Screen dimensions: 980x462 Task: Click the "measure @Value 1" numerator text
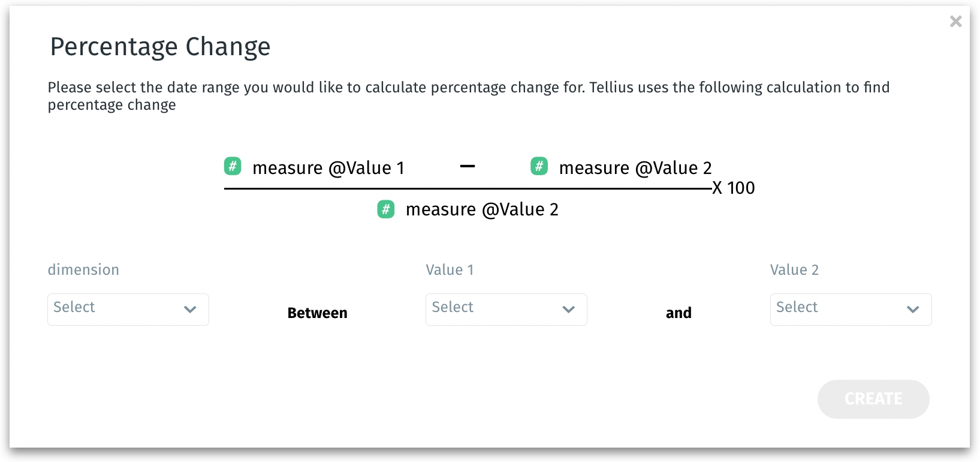328,168
